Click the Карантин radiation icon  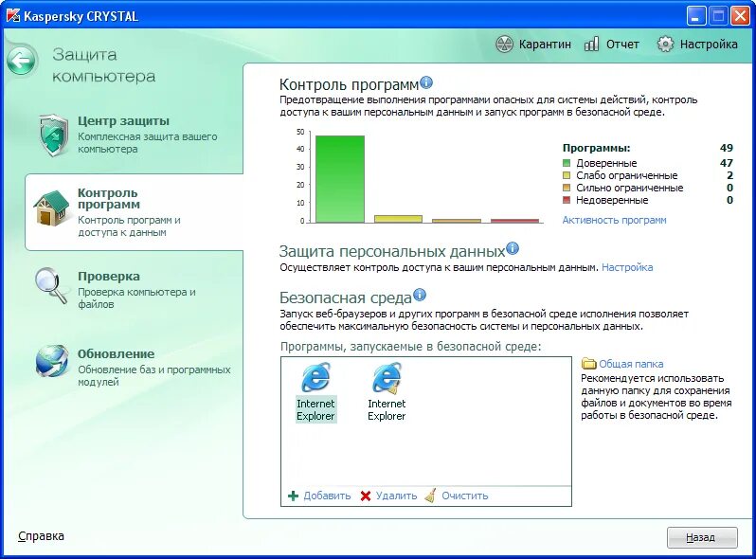(x=504, y=45)
